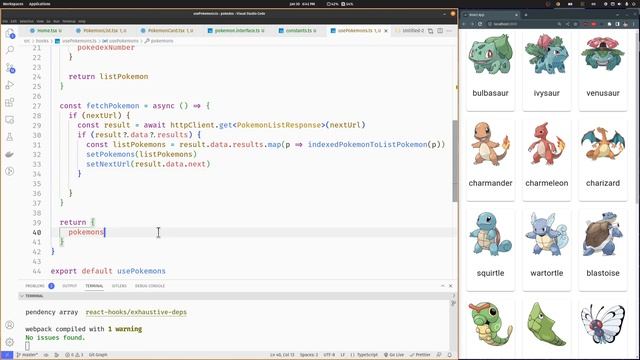The image size is (640, 360).
Task: Open the Accounts icon in activity bar
Action: (10, 325)
